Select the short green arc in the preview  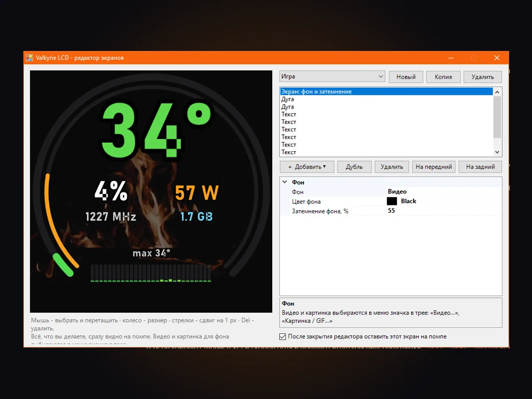[x=63, y=265]
